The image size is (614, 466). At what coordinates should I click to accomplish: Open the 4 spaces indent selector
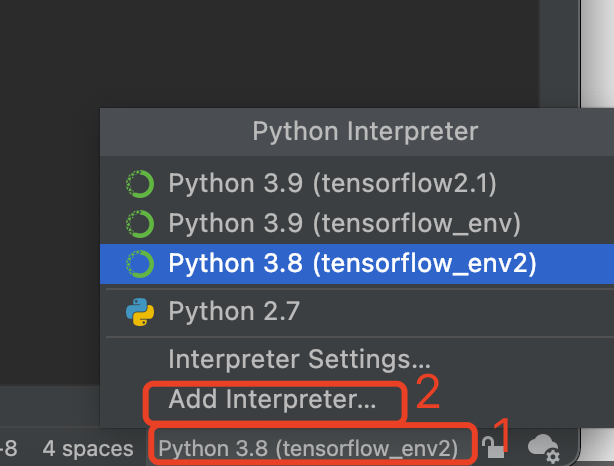click(x=88, y=448)
